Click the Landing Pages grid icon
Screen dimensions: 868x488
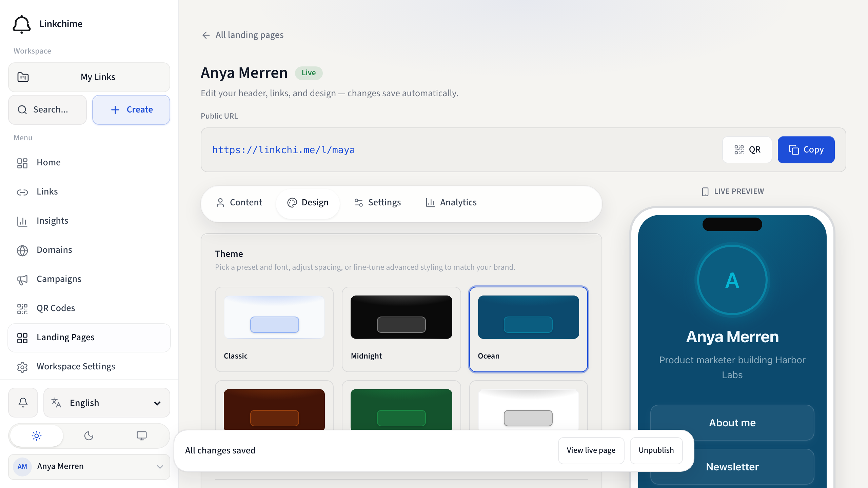22,338
